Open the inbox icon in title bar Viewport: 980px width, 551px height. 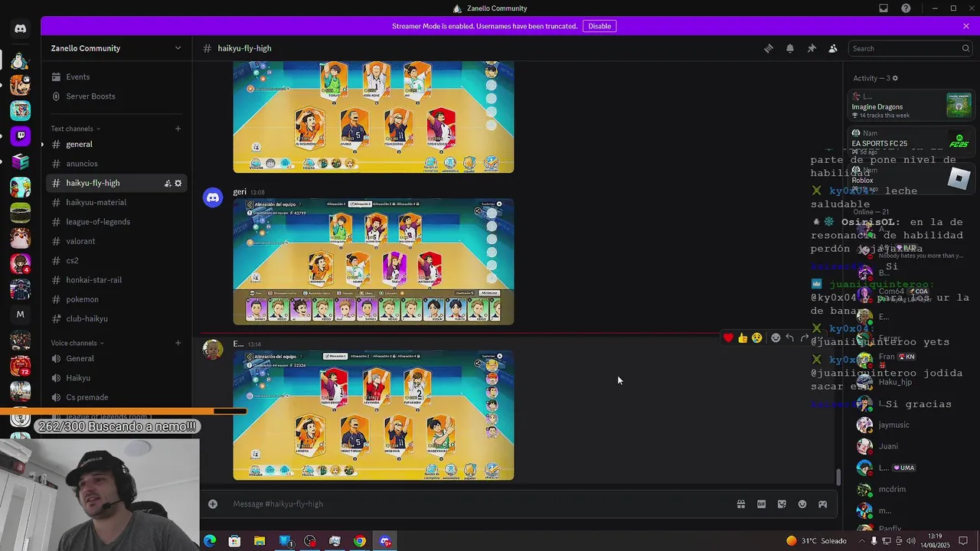click(884, 8)
